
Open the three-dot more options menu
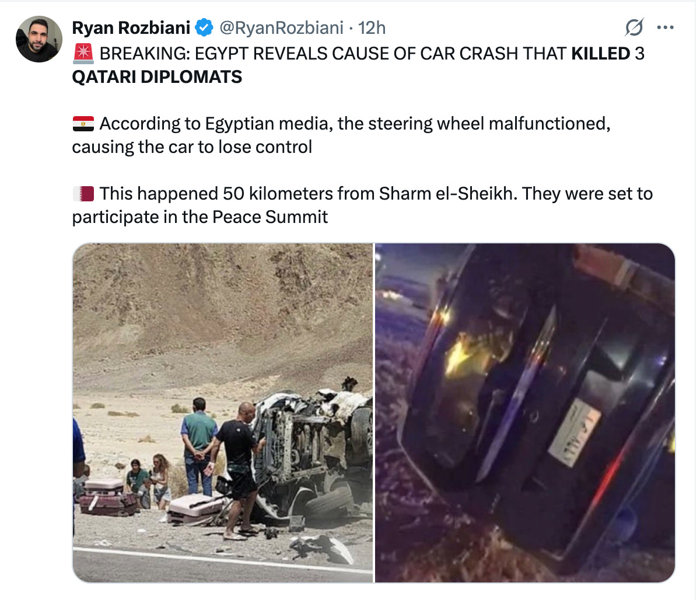point(666,27)
